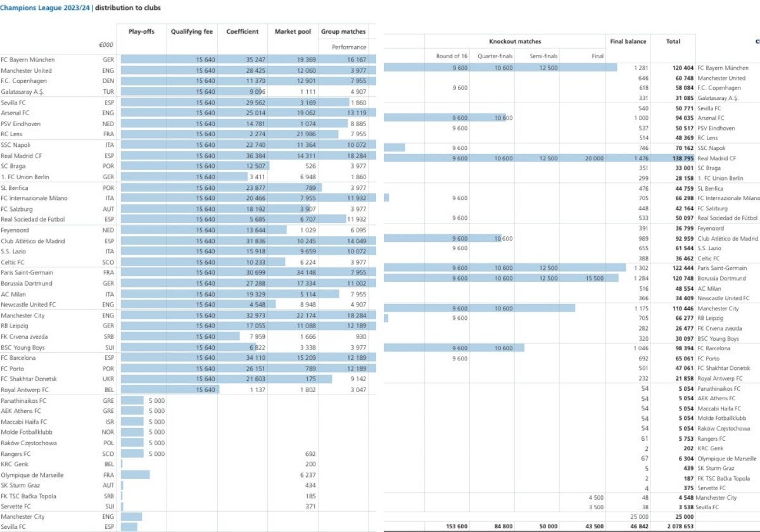Viewport: 760px width, 532px height.
Task: Click market pool value 6 237 for Marseille
Action: [308, 475]
